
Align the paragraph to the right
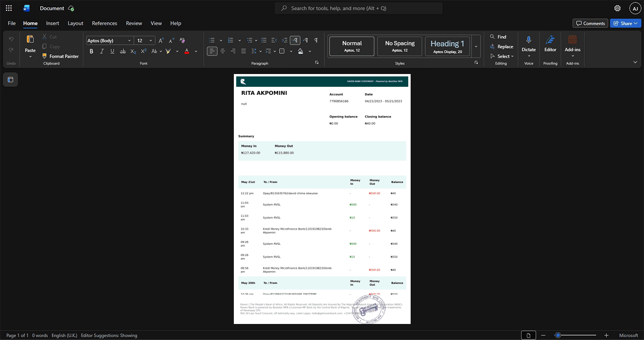233,51
